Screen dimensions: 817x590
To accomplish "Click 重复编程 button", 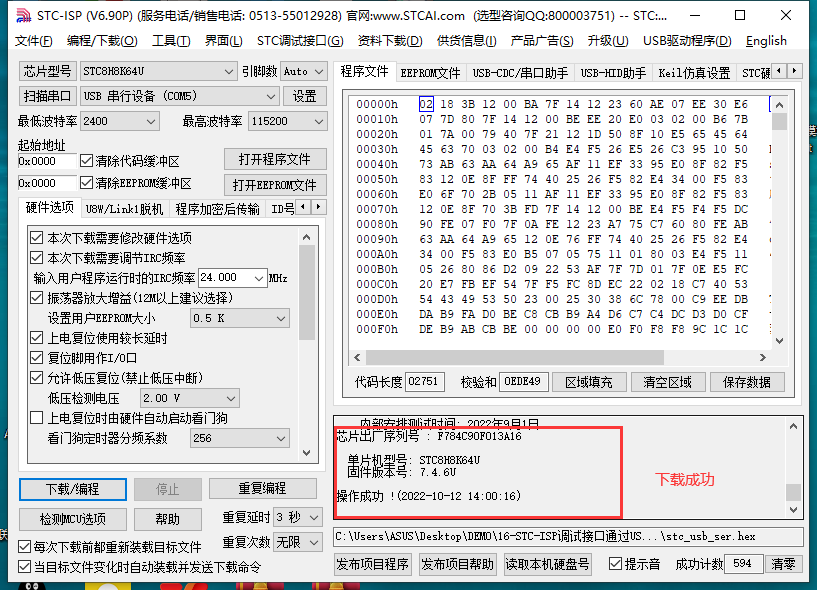I will click(263, 488).
